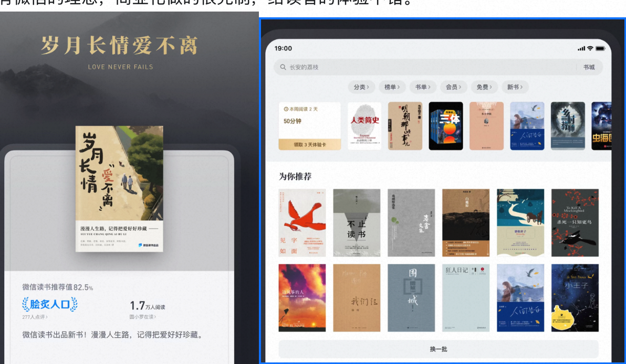Click the 本周阅读 2 天 reading card
Screen dimensions: 626x364
pyautogui.click(x=310, y=126)
